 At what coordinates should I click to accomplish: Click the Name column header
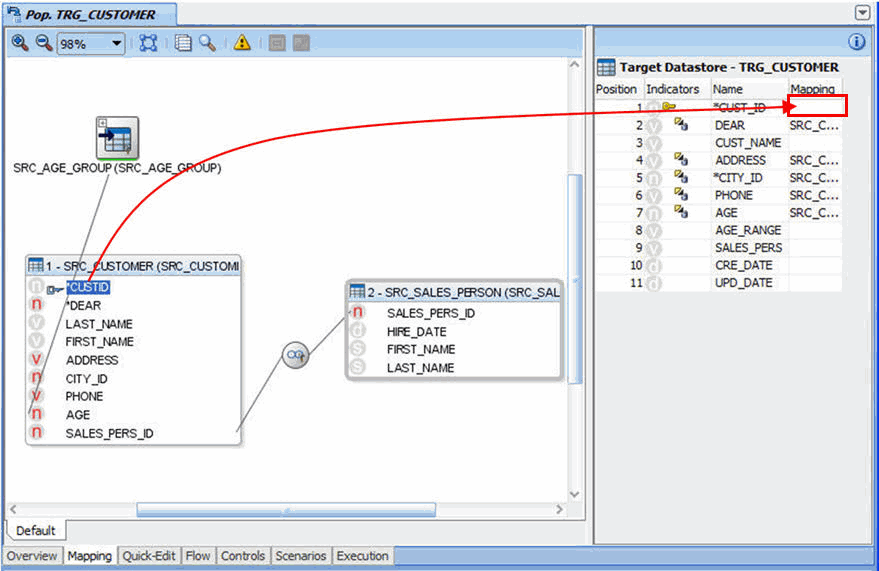pyautogui.click(x=750, y=89)
